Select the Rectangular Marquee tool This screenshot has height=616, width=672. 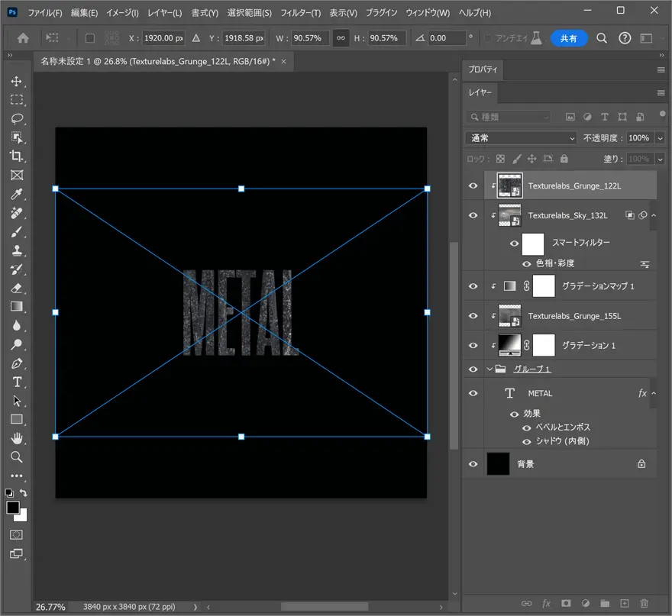coord(17,100)
